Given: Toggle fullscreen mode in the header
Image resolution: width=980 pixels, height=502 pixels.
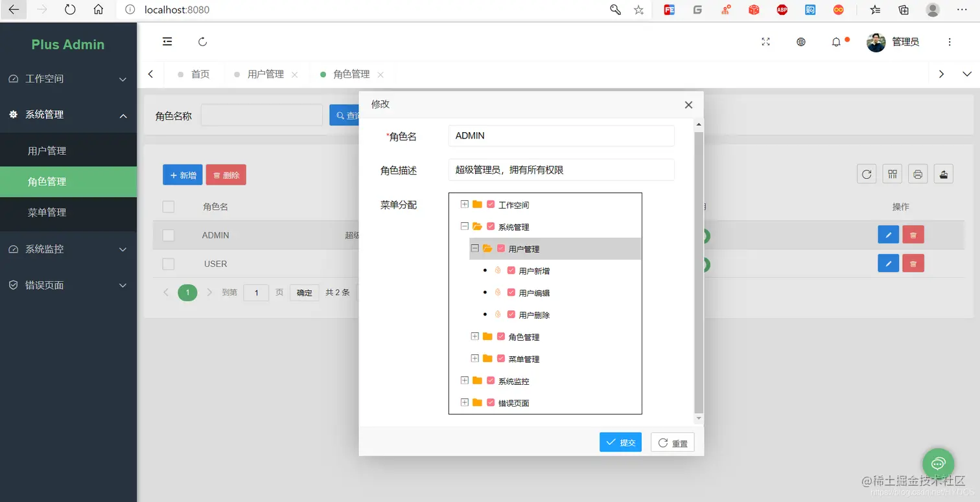Looking at the screenshot, I should [x=765, y=41].
